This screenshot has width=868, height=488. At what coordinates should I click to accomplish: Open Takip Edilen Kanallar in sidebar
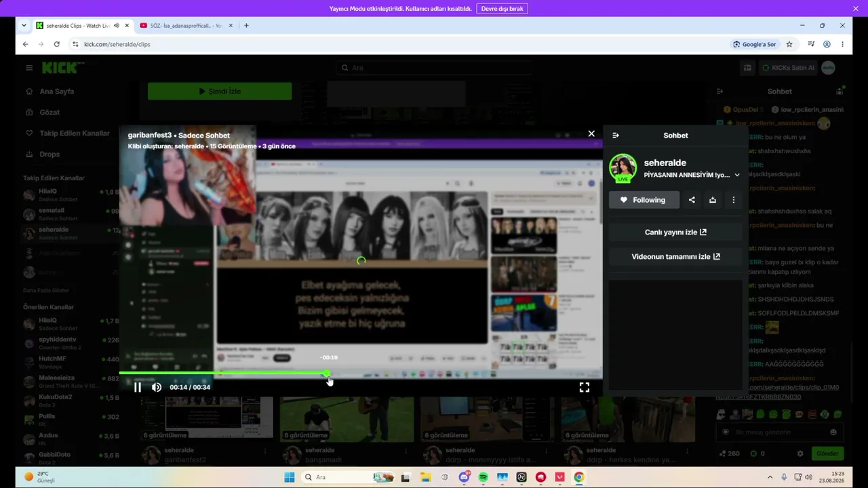pyautogui.click(x=75, y=134)
